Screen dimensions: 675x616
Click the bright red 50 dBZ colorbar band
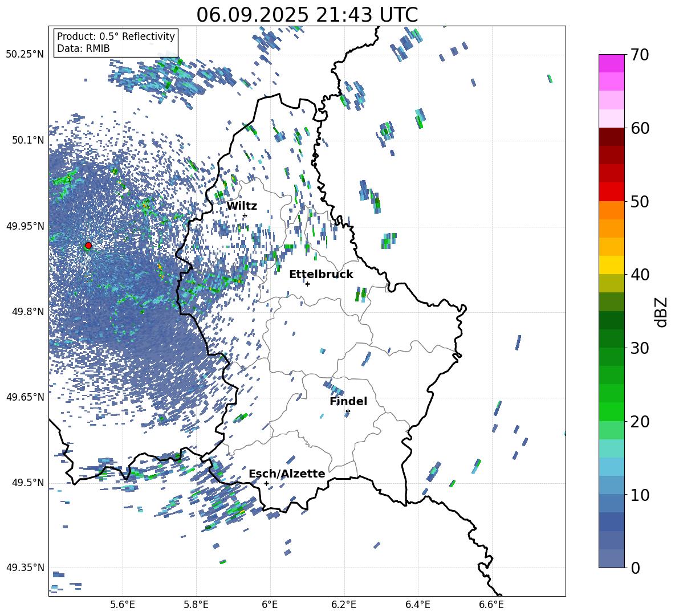point(611,191)
